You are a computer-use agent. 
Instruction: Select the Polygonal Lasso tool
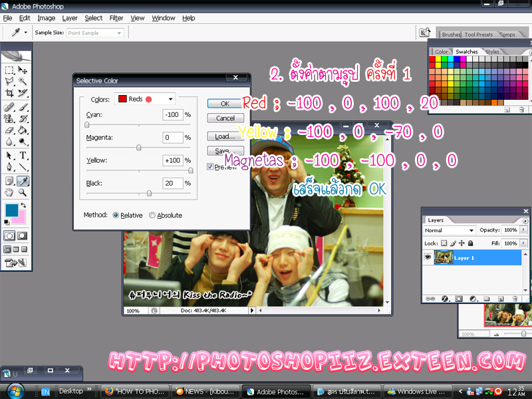(9, 81)
